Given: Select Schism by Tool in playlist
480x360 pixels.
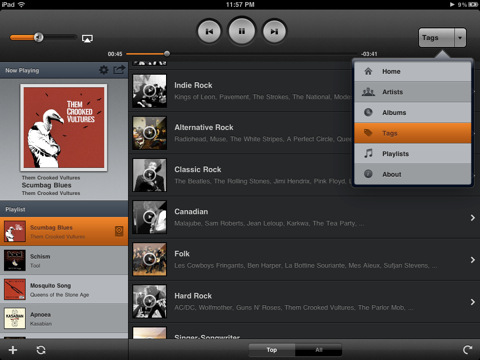Looking at the screenshot, I should point(64,260).
